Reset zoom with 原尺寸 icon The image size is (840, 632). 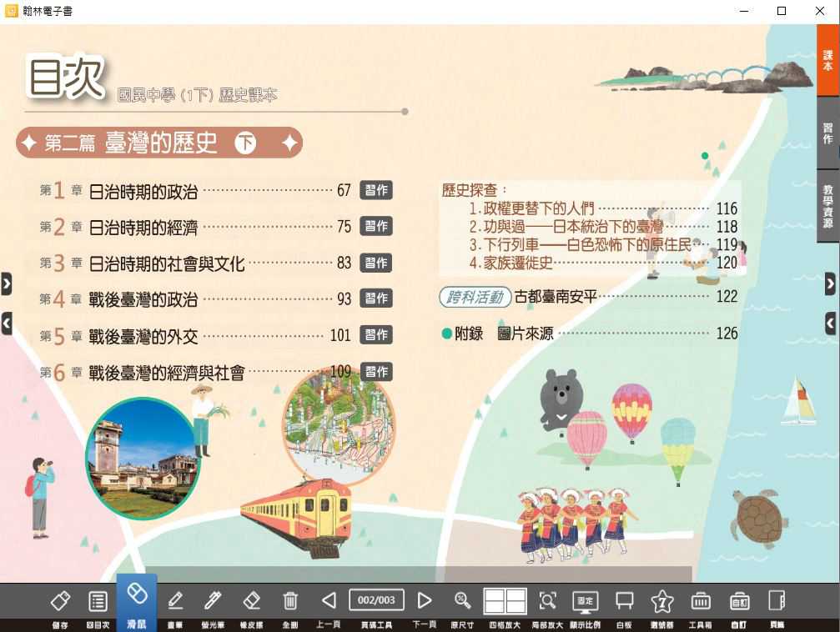[462, 601]
